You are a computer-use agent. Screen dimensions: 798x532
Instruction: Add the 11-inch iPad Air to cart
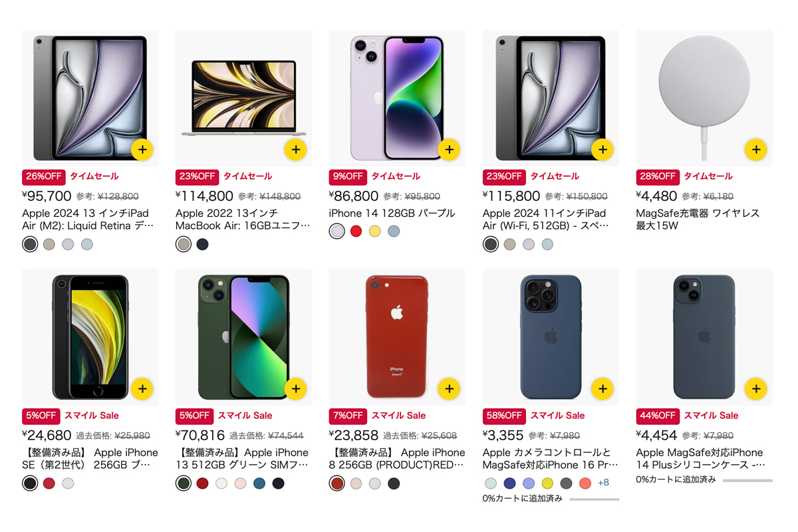[x=603, y=150]
